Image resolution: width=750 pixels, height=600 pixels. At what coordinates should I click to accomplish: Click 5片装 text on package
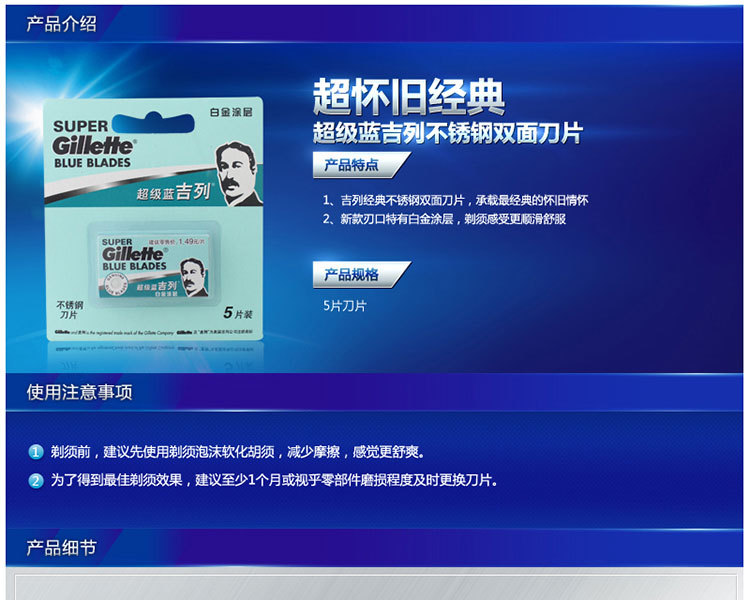pyautogui.click(x=238, y=313)
